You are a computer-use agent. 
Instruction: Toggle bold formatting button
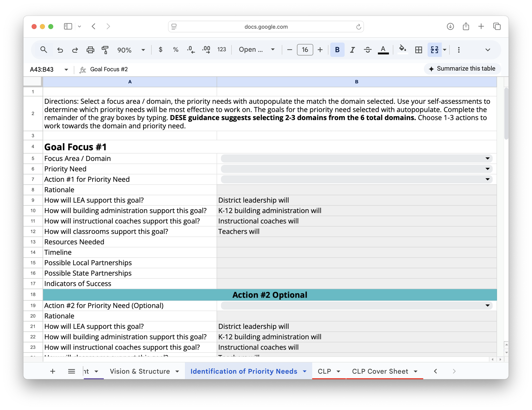tap(337, 50)
